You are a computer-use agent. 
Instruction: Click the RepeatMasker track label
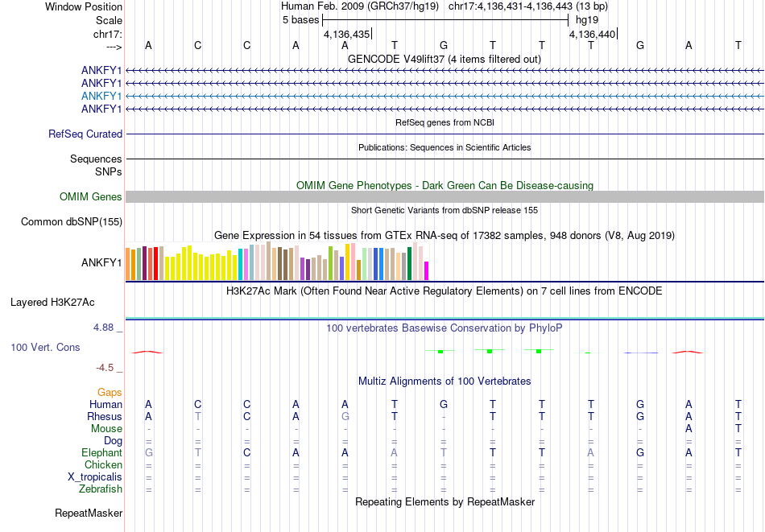tap(89, 513)
